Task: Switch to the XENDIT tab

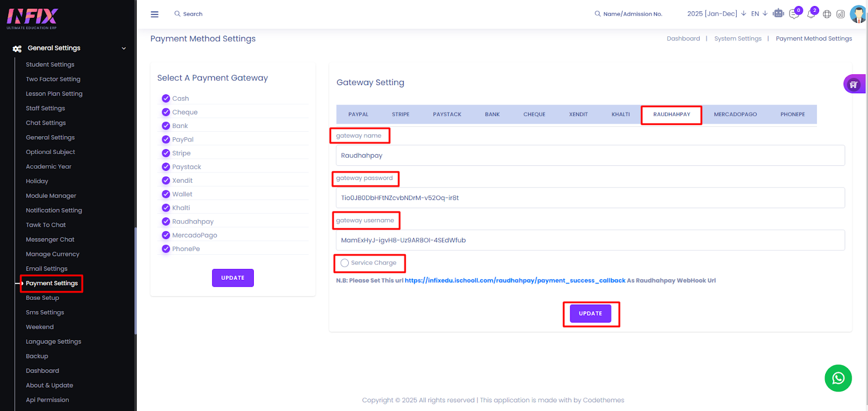Action: click(578, 114)
